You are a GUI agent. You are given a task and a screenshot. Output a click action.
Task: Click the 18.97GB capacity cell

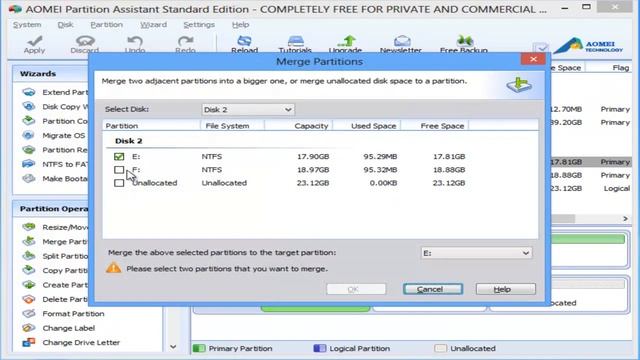tap(313, 169)
